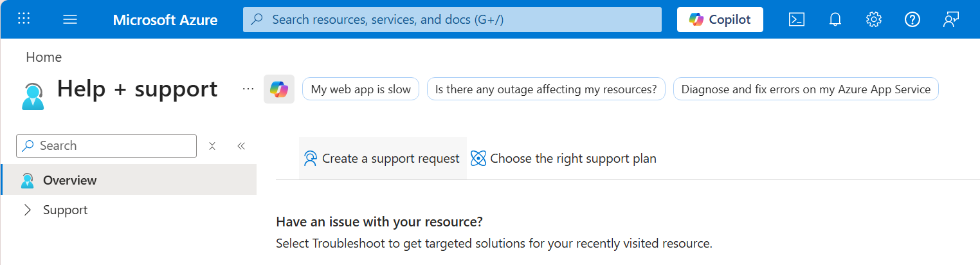Click Create a support request
Image resolution: width=980 pixels, height=265 pixels.
coord(383,158)
